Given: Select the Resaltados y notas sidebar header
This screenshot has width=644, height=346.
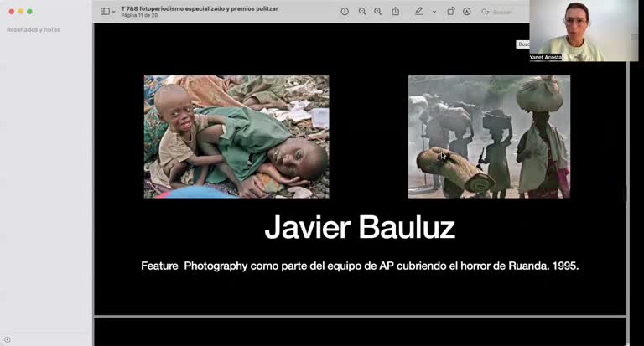Looking at the screenshot, I should tap(33, 29).
